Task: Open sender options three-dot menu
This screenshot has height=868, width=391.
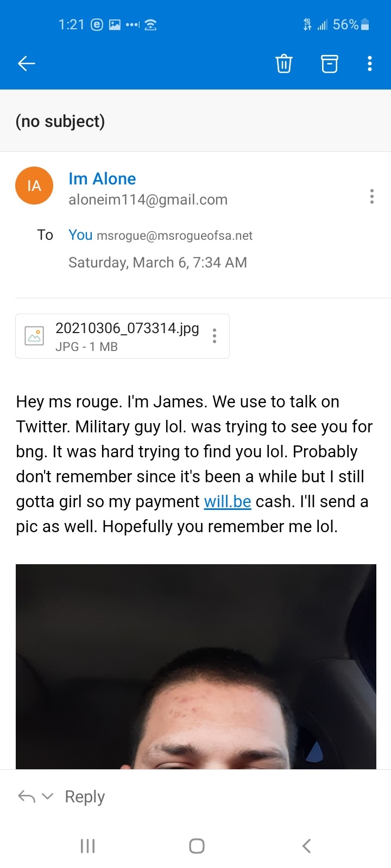Action: point(371,196)
